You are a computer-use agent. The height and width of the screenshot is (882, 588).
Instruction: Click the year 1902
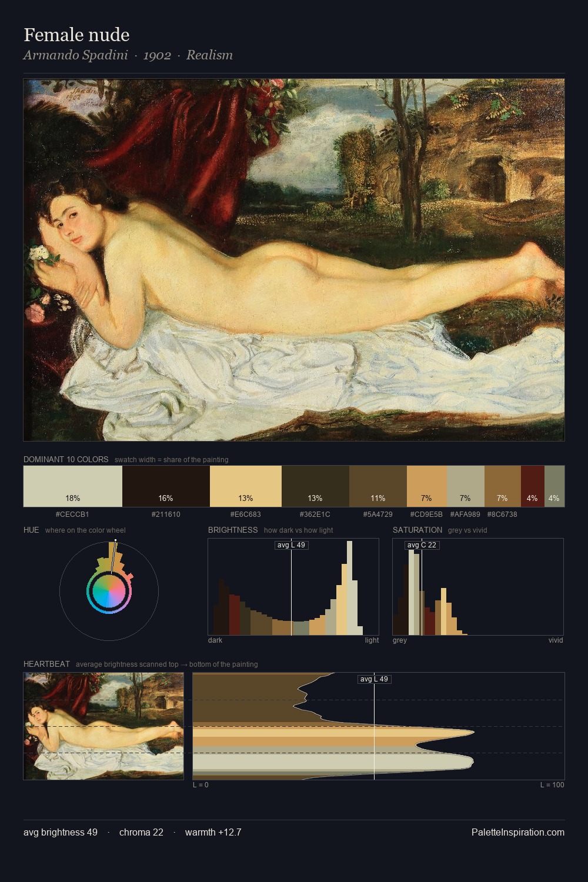pos(157,55)
